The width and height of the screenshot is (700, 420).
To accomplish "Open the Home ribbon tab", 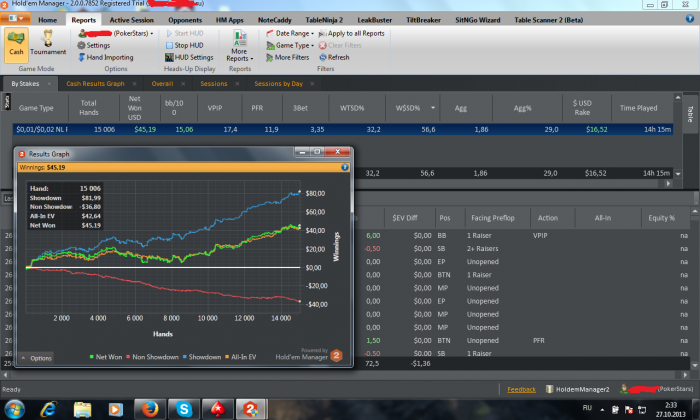I will click(x=47, y=20).
